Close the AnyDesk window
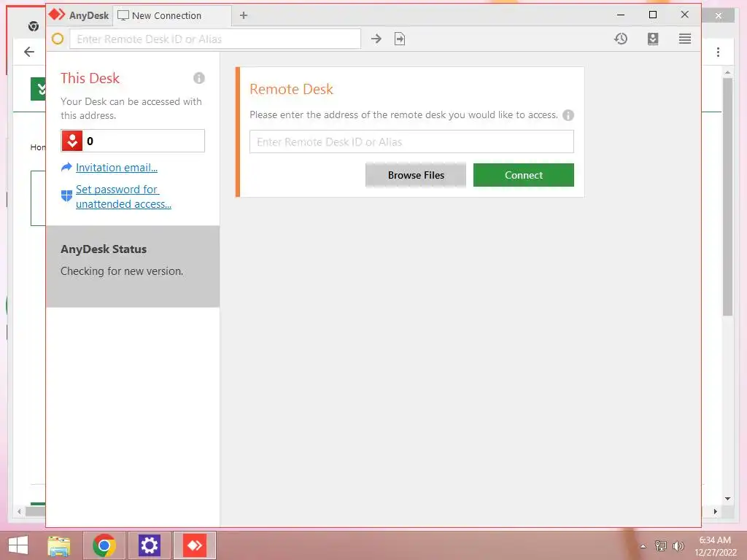The width and height of the screenshot is (747, 560). point(684,15)
